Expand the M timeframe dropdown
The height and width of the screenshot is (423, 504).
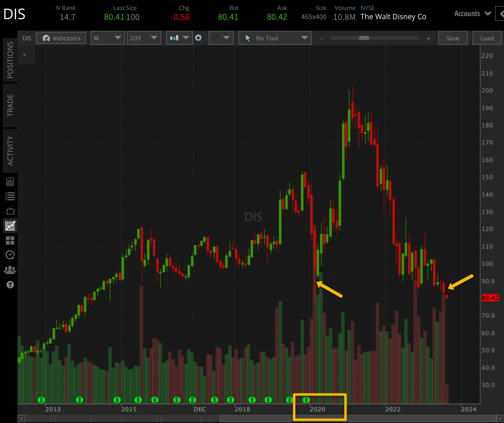coord(108,38)
